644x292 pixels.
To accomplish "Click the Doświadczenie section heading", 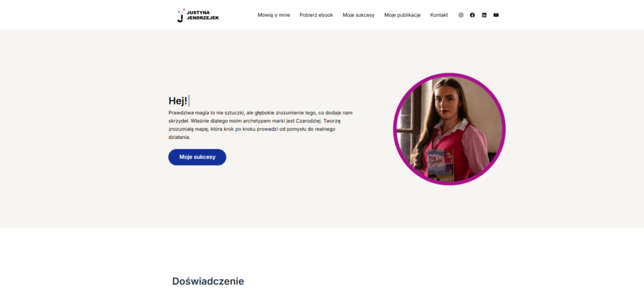I will pyautogui.click(x=208, y=281).
